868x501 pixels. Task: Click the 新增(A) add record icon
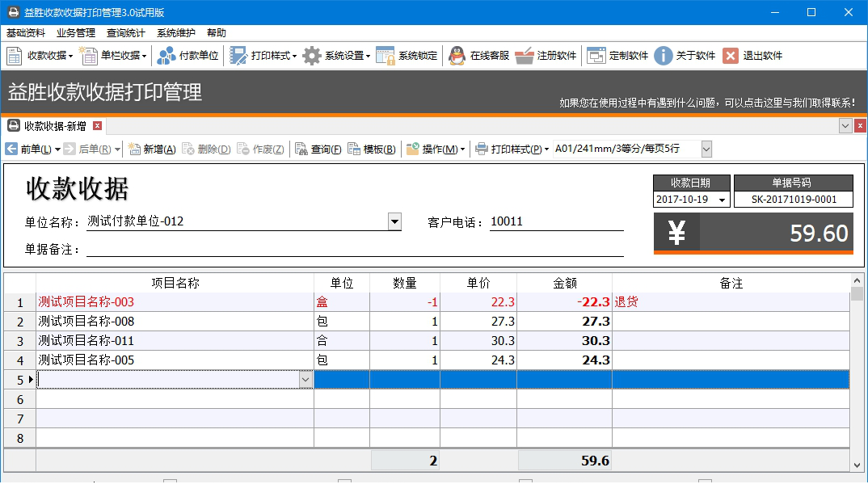click(x=155, y=149)
